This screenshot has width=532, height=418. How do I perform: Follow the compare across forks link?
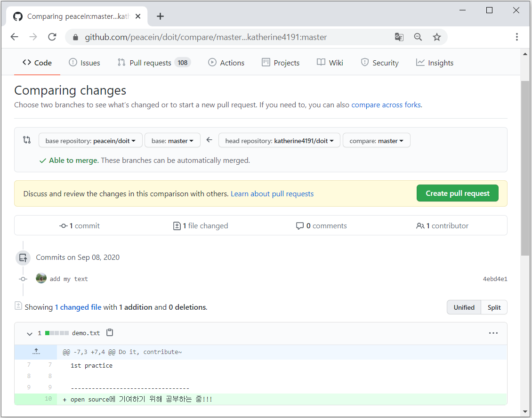pyautogui.click(x=387, y=105)
